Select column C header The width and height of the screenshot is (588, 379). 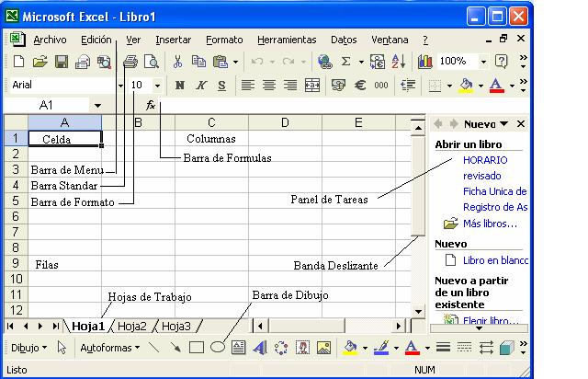[211, 122]
